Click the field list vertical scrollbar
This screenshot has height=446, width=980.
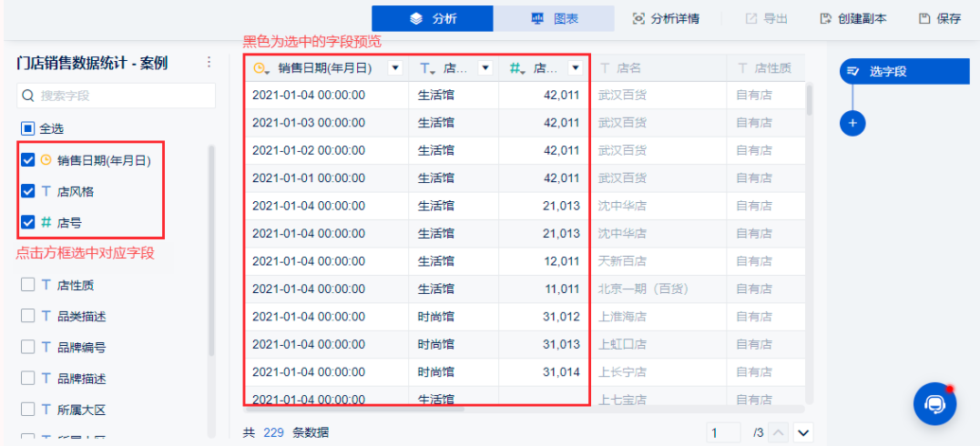[211, 250]
